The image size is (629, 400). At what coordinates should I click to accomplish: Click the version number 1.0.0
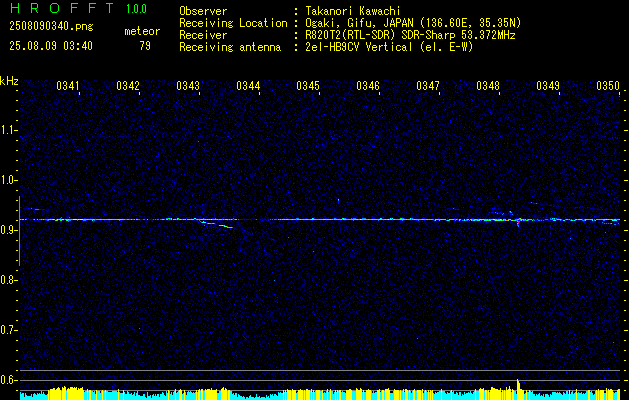click(x=136, y=8)
